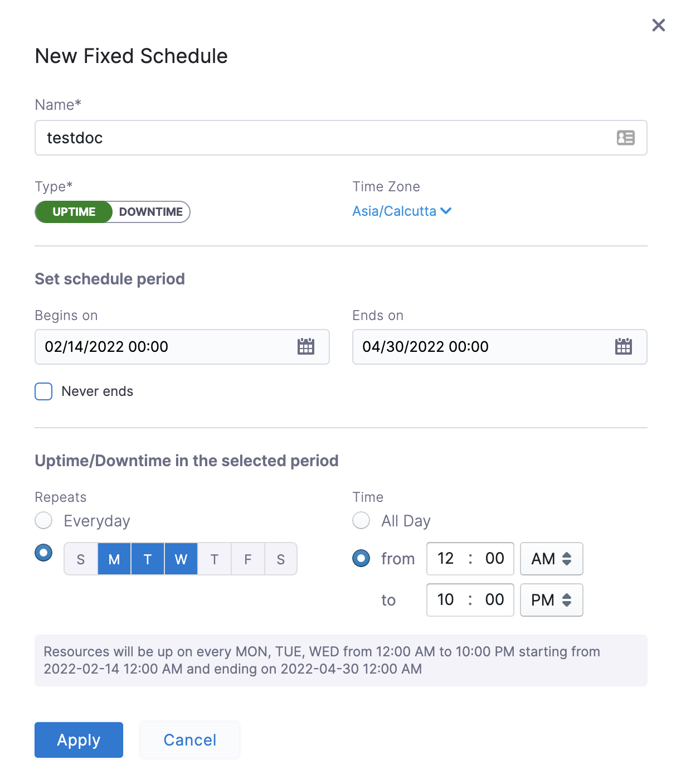Image resolution: width=681 pixels, height=784 pixels.
Task: Choose the All Day time option
Action: pyautogui.click(x=361, y=521)
